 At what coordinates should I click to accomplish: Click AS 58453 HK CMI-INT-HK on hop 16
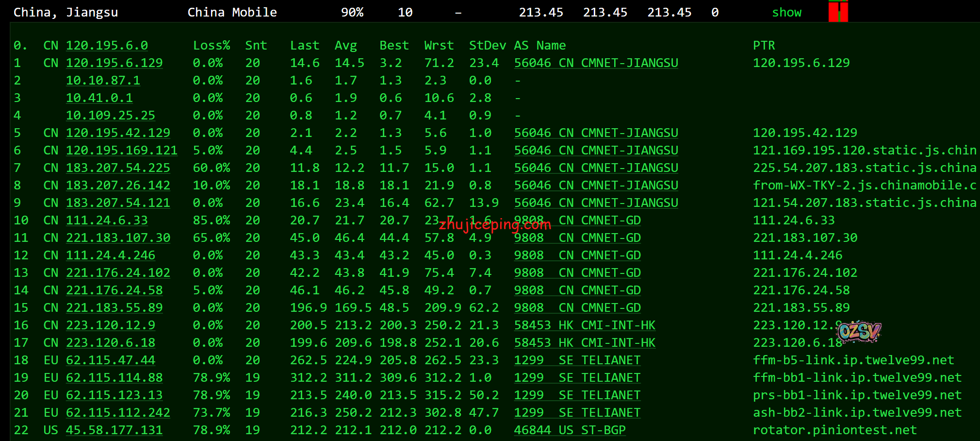coord(585,325)
